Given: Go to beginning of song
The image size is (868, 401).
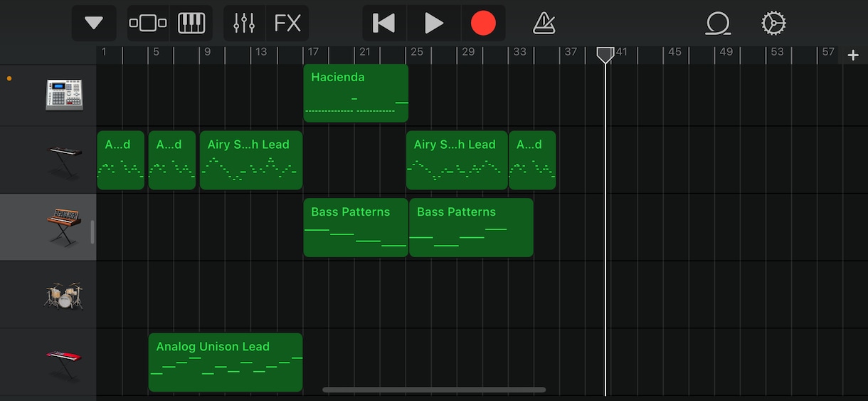Looking at the screenshot, I should [384, 23].
